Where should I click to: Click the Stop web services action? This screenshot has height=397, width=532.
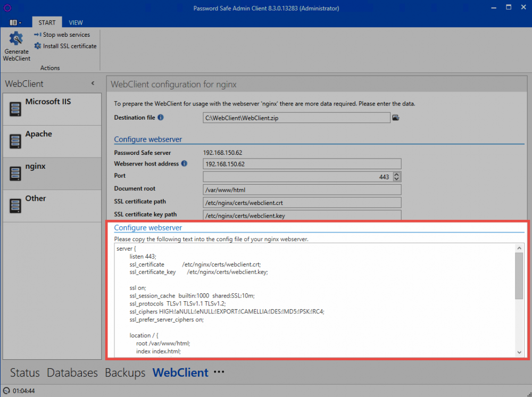62,35
